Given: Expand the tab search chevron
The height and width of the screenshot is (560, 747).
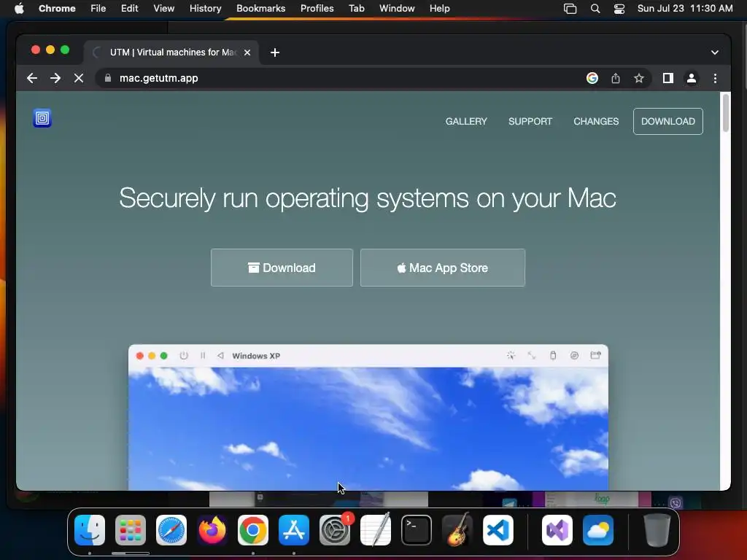Looking at the screenshot, I should (715, 52).
